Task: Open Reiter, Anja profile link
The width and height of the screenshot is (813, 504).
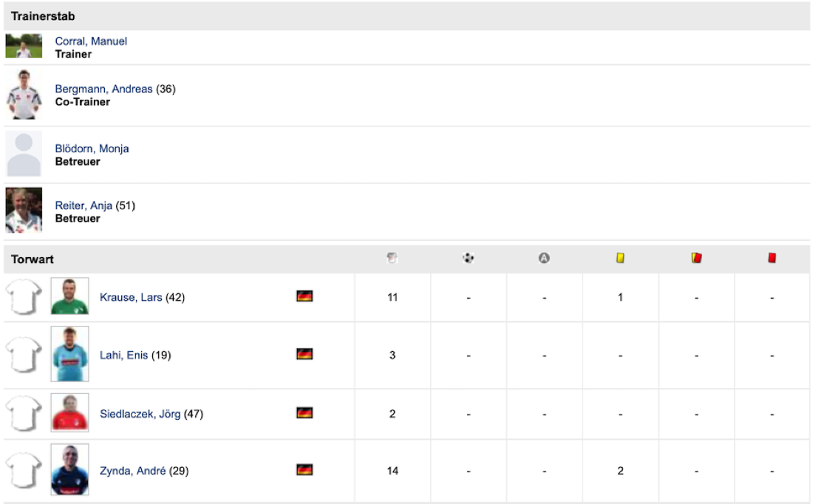Action: point(84,205)
